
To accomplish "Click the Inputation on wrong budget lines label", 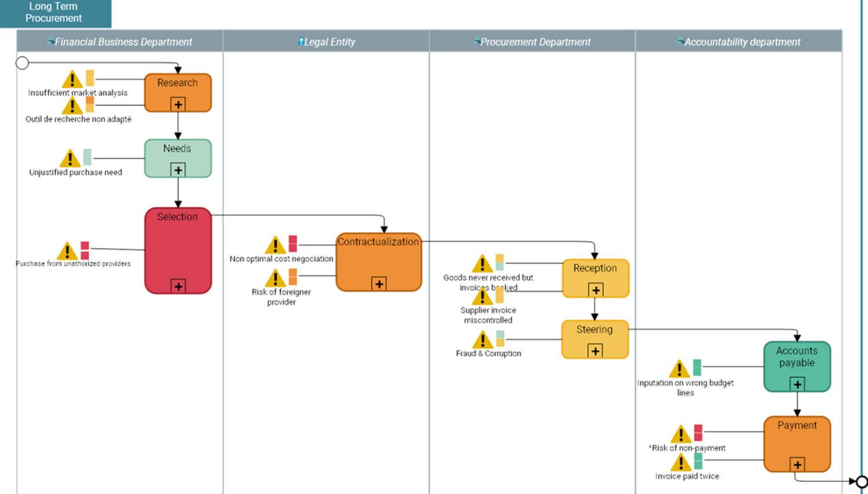I will click(x=686, y=388).
